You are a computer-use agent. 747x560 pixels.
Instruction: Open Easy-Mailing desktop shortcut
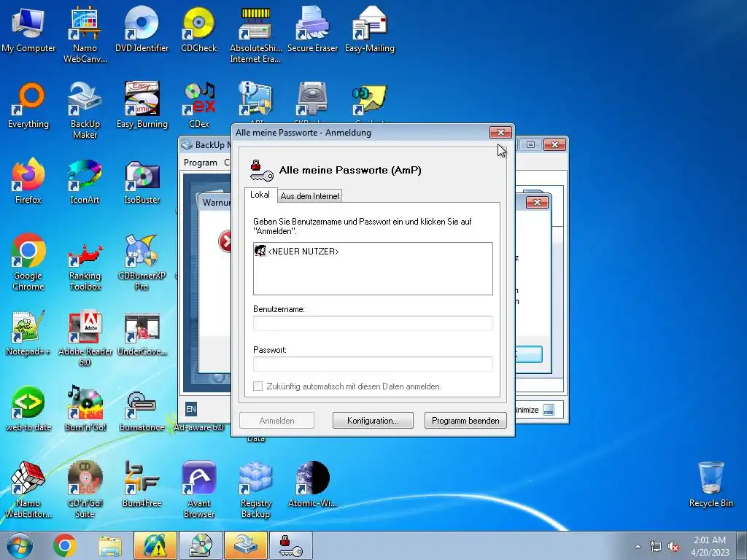pyautogui.click(x=370, y=29)
